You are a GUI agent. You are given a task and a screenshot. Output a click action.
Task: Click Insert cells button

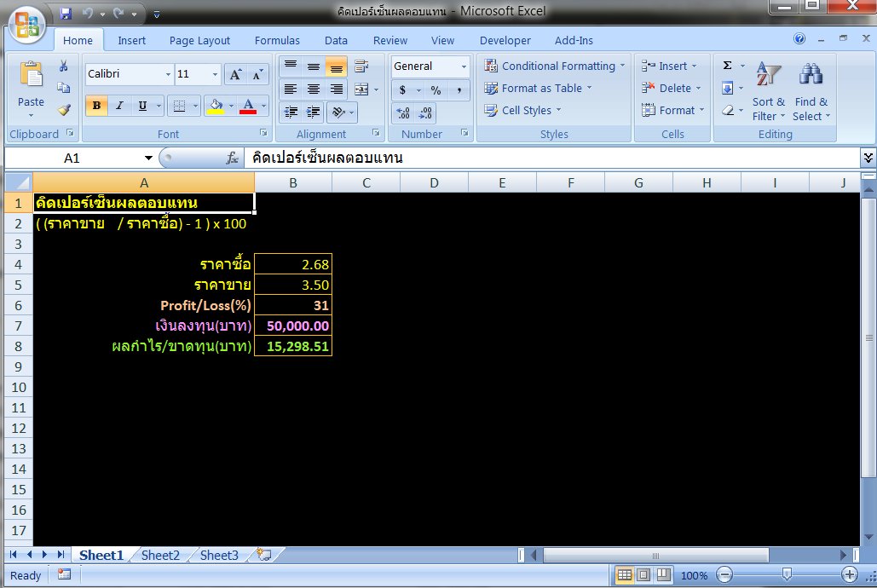click(669, 66)
